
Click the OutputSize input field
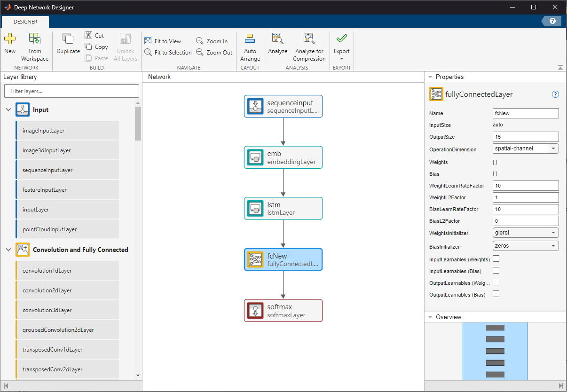(x=525, y=137)
